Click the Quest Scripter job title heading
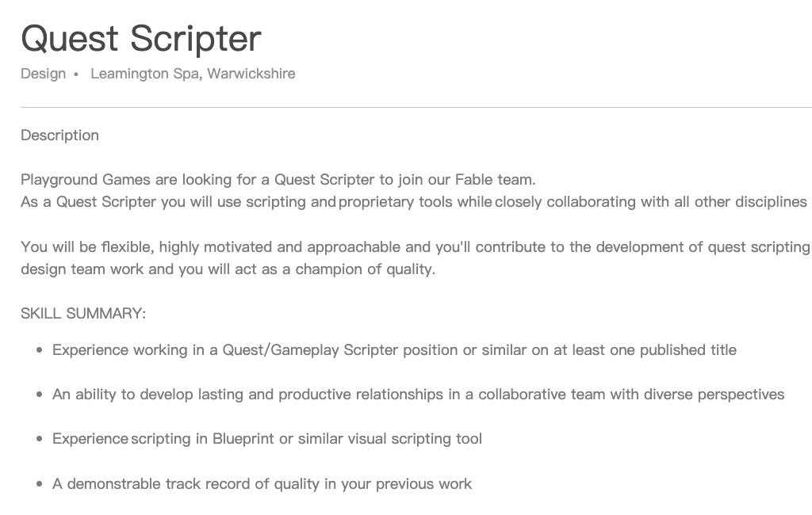 [x=141, y=39]
